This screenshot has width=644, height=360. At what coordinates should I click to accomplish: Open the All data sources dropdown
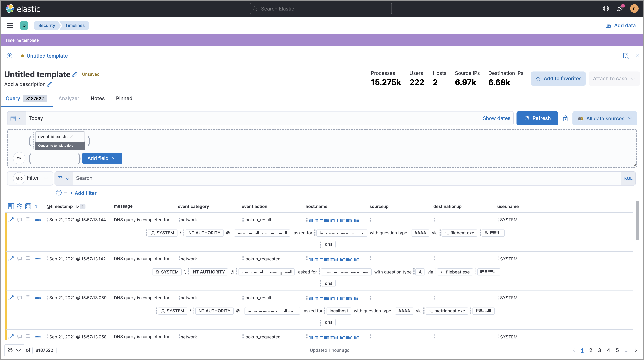[605, 118]
